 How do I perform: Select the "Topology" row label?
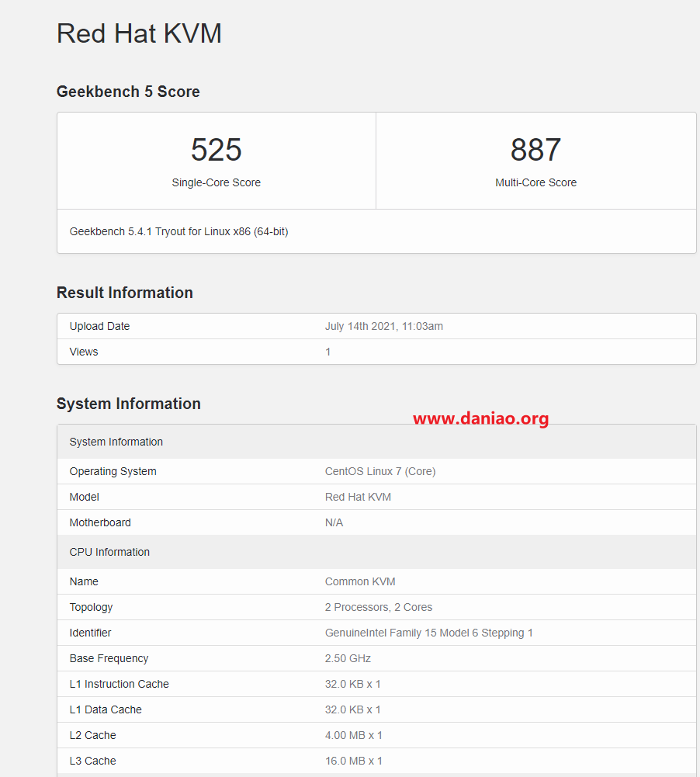tap(91, 608)
